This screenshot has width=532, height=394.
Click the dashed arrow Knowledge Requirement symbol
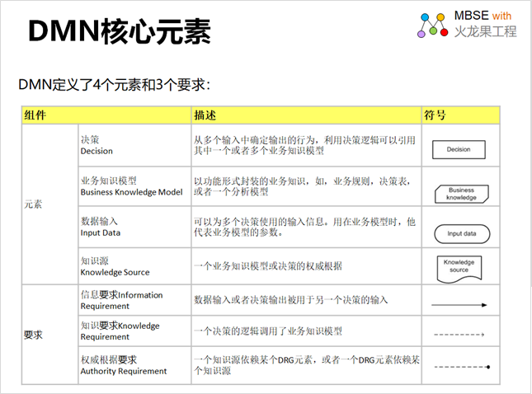point(459,335)
